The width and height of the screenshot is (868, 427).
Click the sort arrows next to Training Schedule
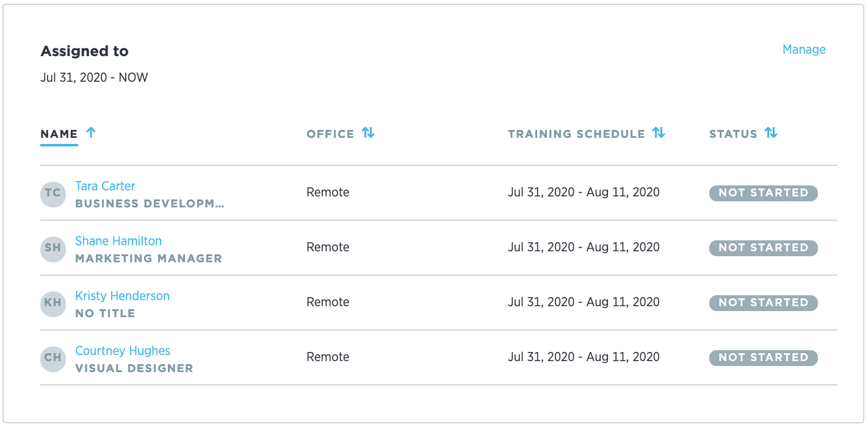pos(659,133)
